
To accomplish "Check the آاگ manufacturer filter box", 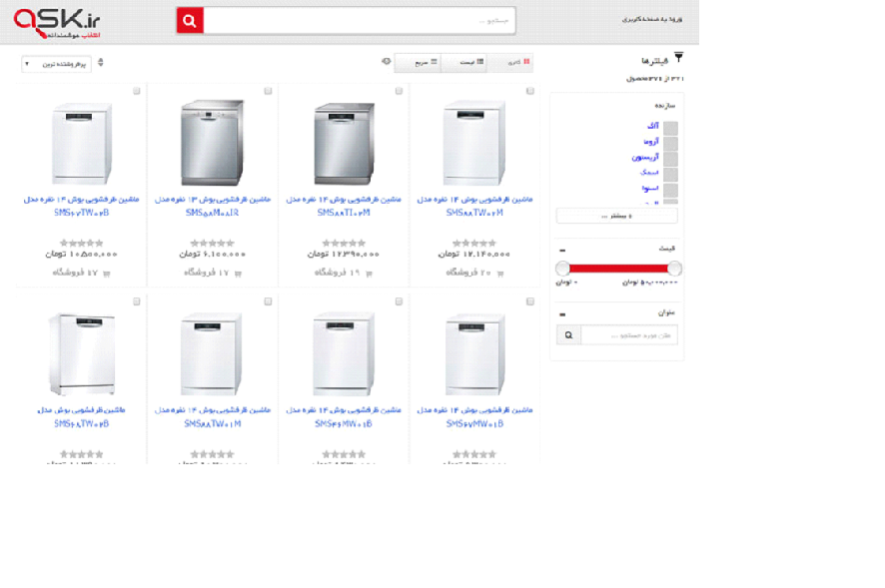I will pos(670,128).
